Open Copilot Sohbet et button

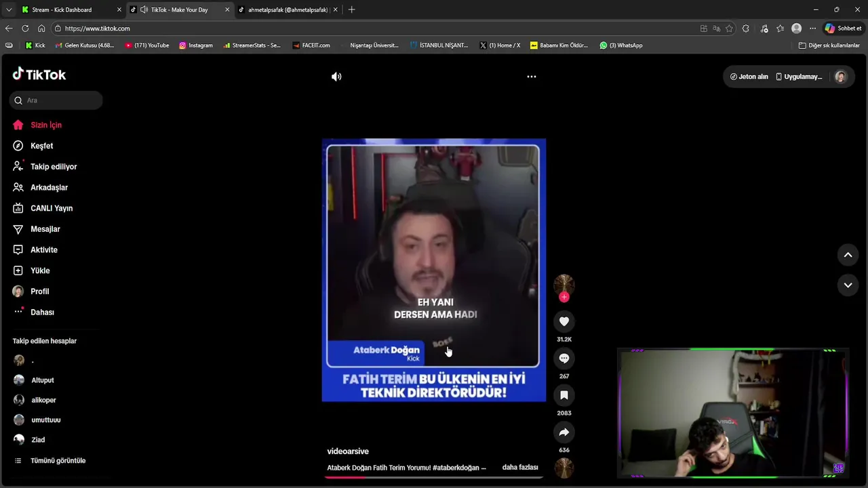click(x=843, y=28)
